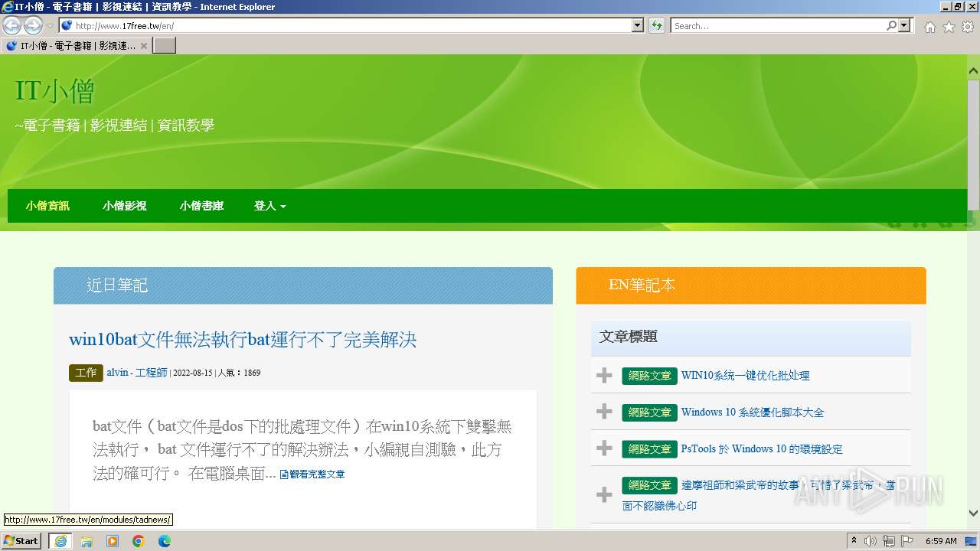980x551 pixels.
Task: Click the browser Forward arrow button
Action: (x=33, y=25)
